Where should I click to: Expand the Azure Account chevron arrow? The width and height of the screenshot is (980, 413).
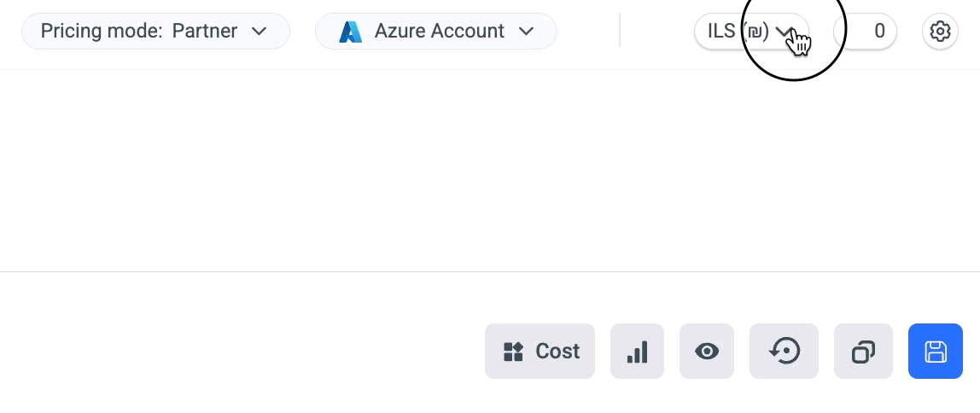click(526, 32)
